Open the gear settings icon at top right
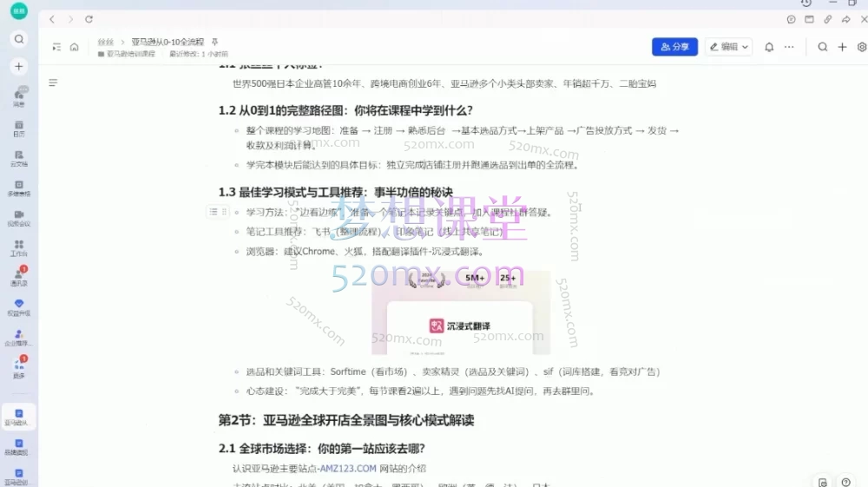 coord(862,47)
